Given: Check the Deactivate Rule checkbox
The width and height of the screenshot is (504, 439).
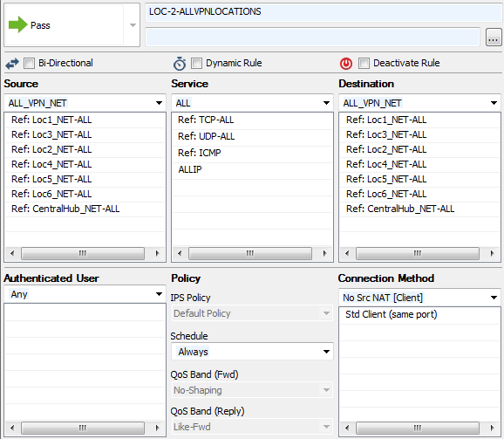Looking at the screenshot, I should (364, 63).
